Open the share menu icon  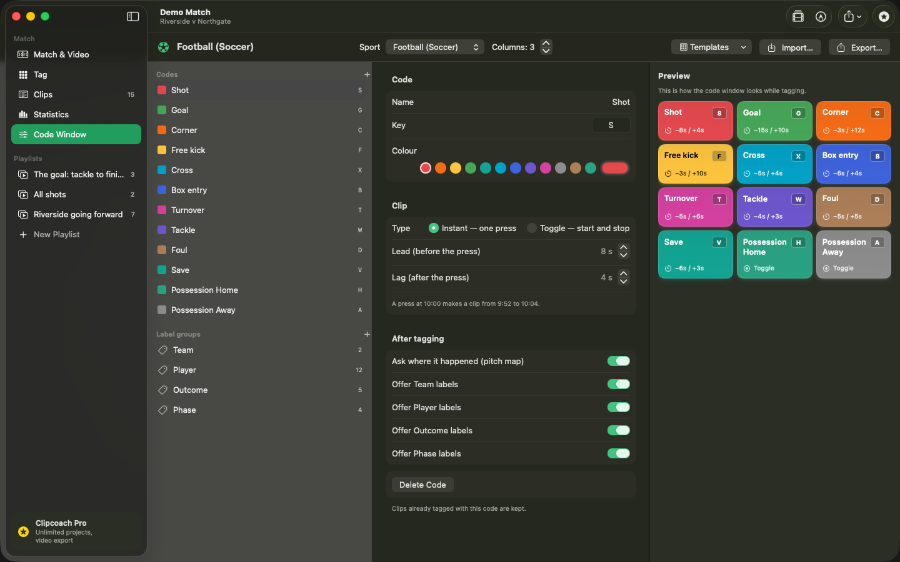coord(852,17)
